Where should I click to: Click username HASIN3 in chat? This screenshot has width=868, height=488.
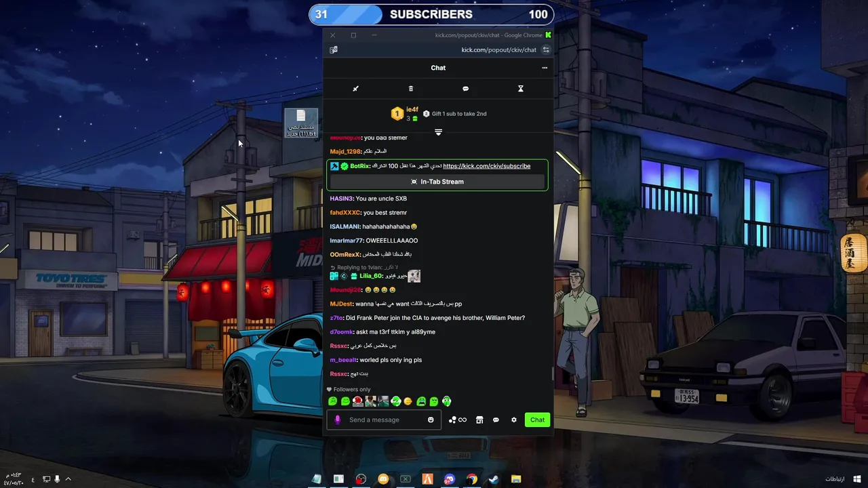click(x=341, y=199)
